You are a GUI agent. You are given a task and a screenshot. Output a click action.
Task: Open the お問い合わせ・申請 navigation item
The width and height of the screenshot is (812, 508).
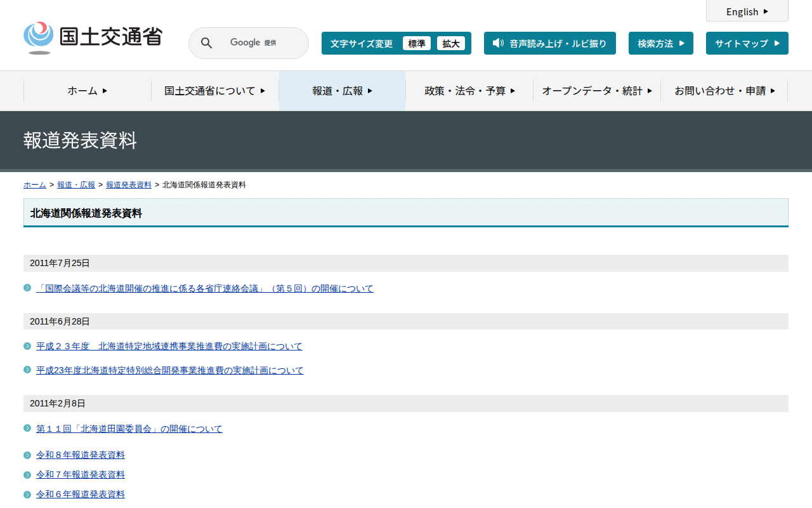724,91
